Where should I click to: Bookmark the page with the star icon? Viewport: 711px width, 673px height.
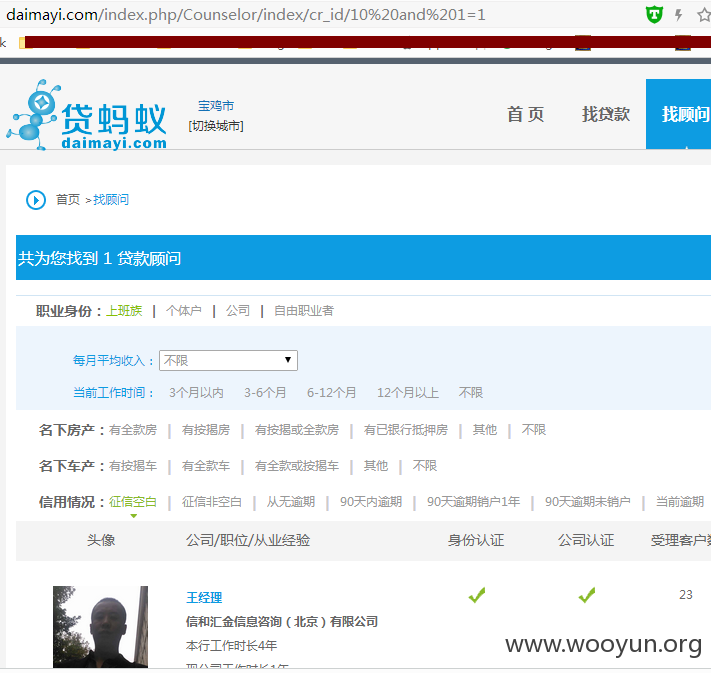(704, 15)
